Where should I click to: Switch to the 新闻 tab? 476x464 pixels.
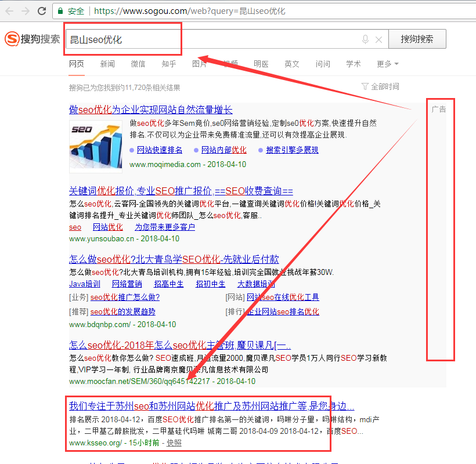click(107, 64)
